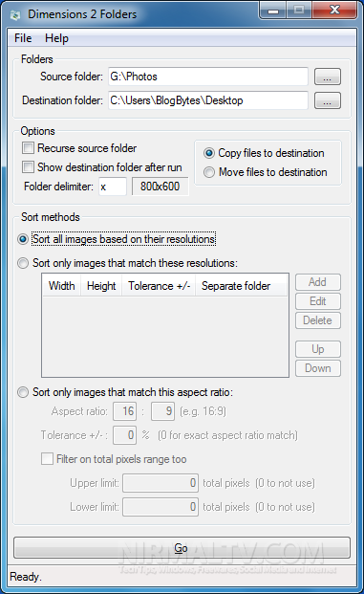Click the Destination folder path field

[208, 100]
